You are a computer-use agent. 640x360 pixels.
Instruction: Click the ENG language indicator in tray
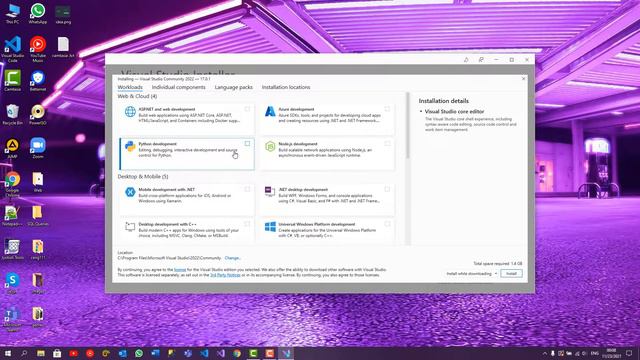pyautogui.click(x=595, y=353)
